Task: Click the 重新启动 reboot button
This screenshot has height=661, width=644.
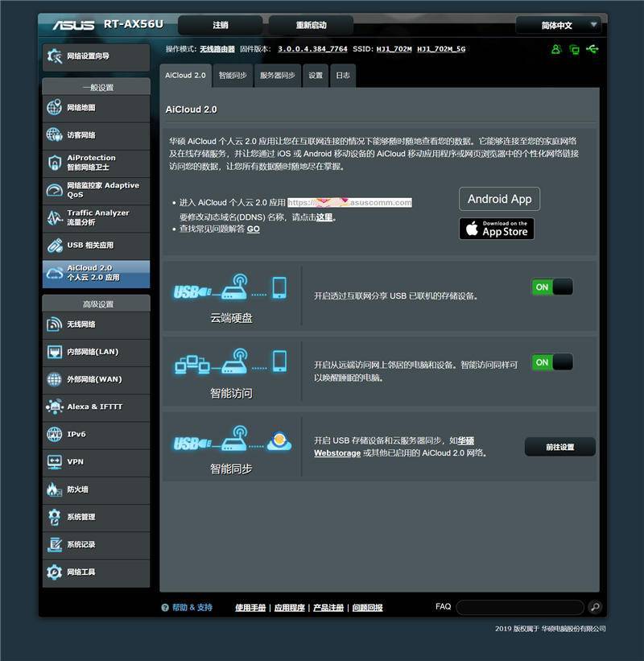Action: [x=311, y=25]
